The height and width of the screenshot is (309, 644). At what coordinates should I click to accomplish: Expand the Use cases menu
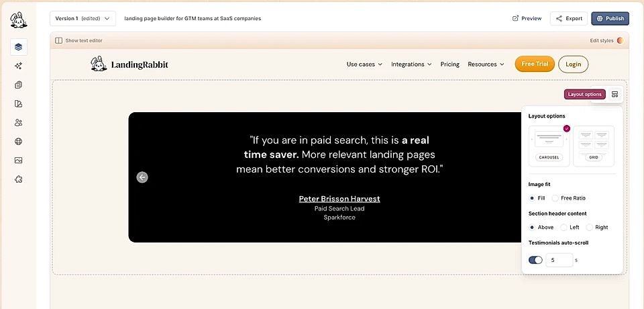(364, 64)
